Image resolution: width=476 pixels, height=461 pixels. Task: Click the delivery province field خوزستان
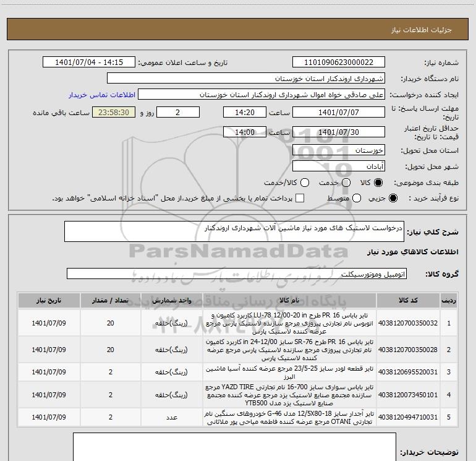[339, 150]
